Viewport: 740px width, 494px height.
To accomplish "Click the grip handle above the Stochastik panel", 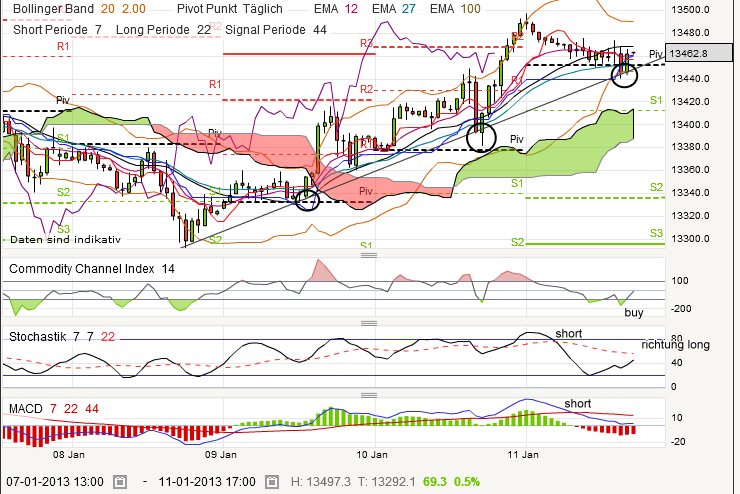I will pos(369,323).
